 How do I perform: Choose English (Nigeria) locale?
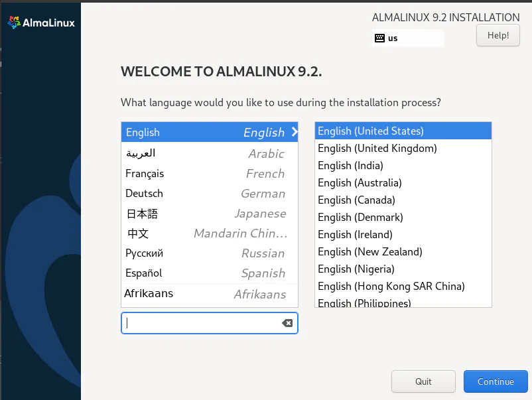(x=403, y=269)
